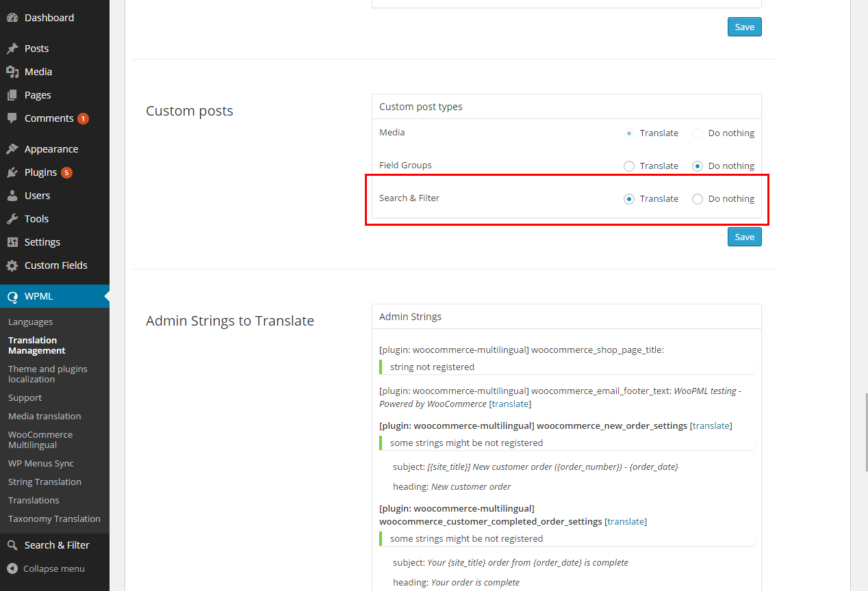
Task: Click Collapse menu label
Action: pyautogui.click(x=54, y=569)
